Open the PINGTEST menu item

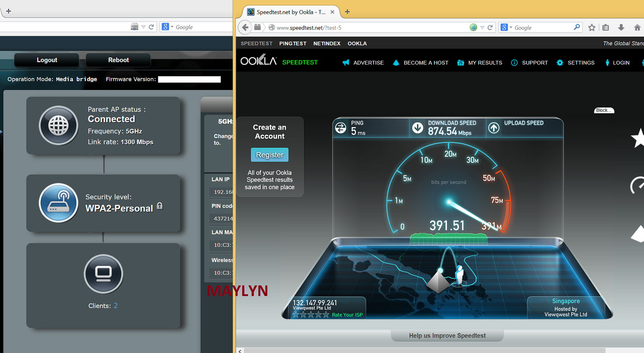292,43
